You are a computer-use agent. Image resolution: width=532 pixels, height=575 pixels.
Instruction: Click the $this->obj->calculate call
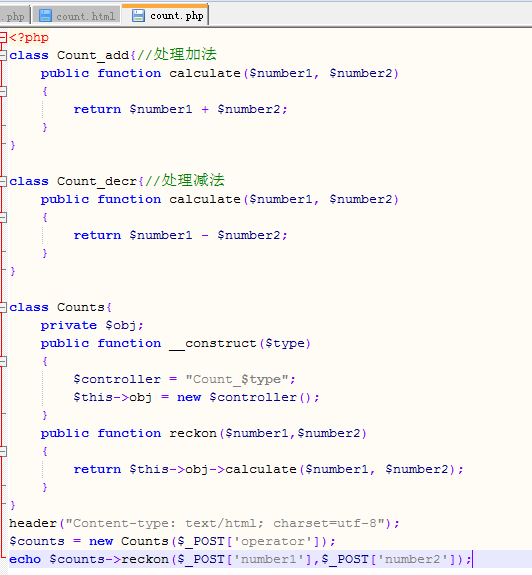point(213,469)
